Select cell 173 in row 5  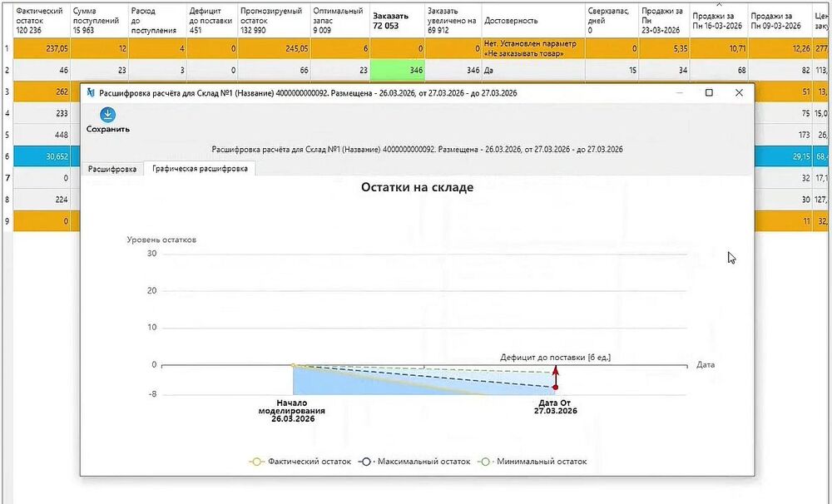(783, 135)
